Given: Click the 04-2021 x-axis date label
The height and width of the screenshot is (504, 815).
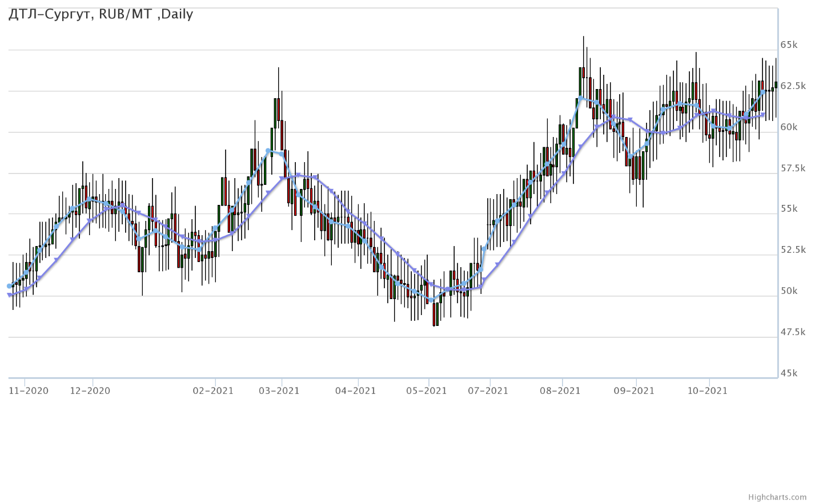Looking at the screenshot, I should (356, 391).
